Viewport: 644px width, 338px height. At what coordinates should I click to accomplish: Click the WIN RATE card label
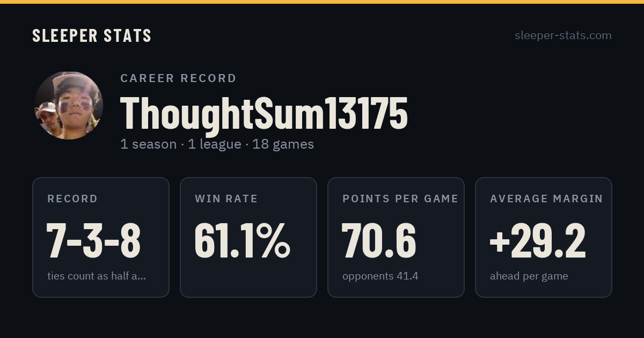tap(226, 199)
